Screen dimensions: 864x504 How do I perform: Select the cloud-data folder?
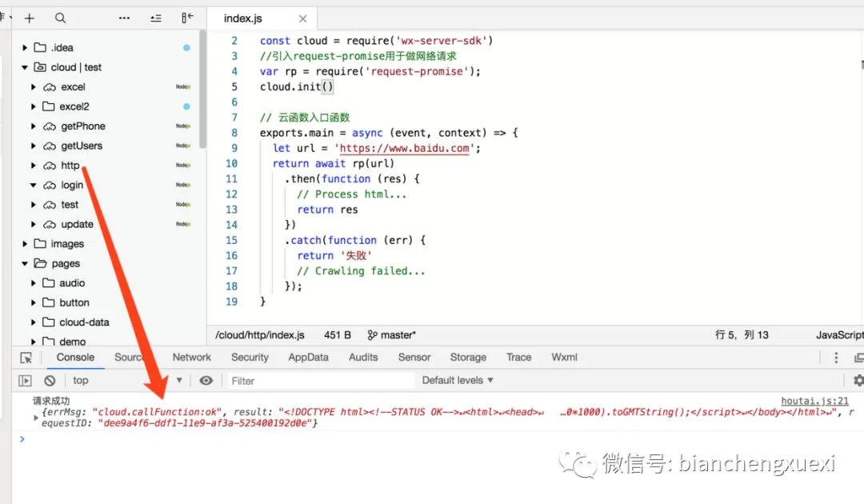106,322
